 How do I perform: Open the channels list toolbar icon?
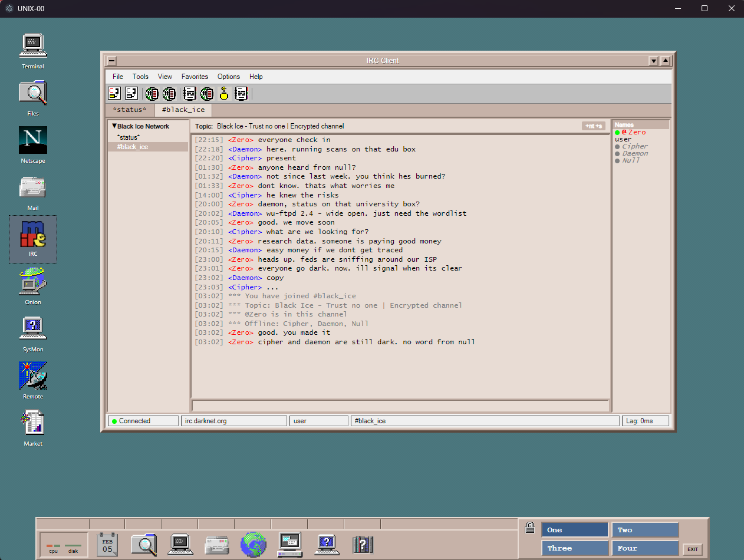click(152, 93)
